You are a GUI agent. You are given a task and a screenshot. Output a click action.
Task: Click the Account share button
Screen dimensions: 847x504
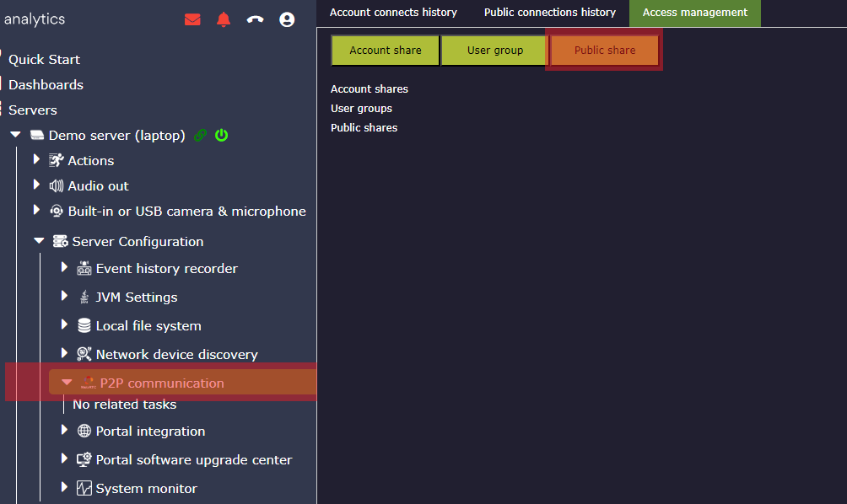click(386, 51)
